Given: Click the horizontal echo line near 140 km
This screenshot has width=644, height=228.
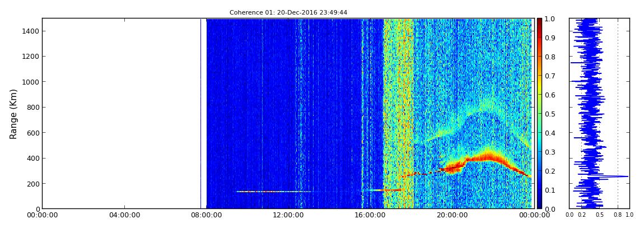Looking at the screenshot, I should [273, 192].
